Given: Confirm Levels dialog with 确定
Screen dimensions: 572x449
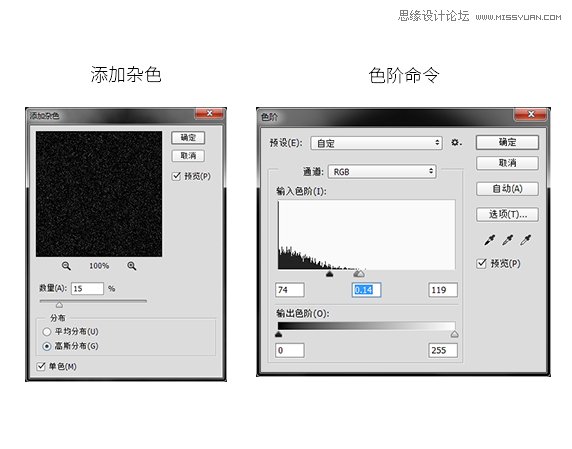Looking at the screenshot, I should click(507, 142).
